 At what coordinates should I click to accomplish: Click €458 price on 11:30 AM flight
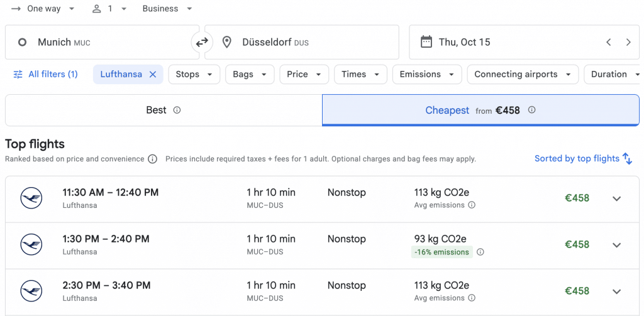577,199
